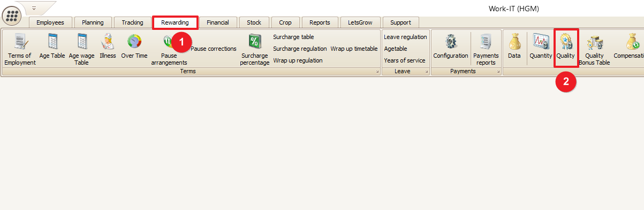Switch to the Employees tab
Viewport: 644px width, 210px height.
(50, 22)
